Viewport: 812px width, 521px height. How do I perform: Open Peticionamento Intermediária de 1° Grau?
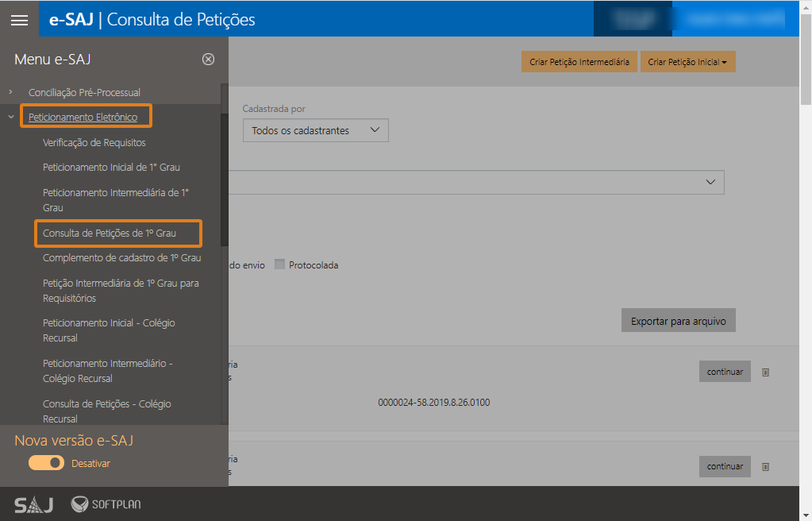115,200
